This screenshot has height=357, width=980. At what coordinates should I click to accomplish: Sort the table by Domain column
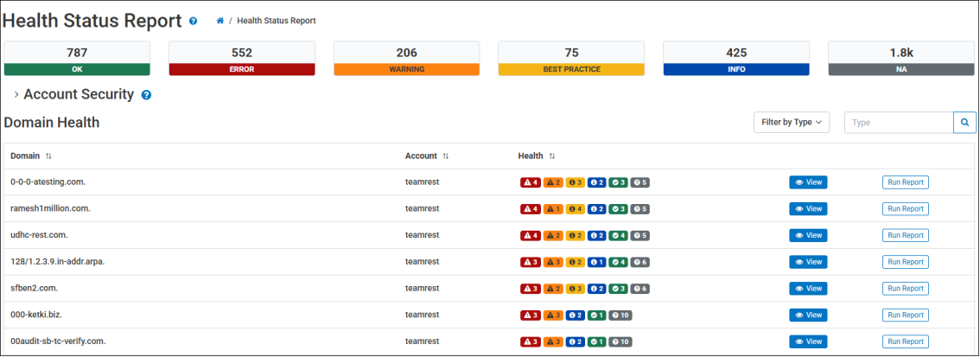[x=48, y=156]
